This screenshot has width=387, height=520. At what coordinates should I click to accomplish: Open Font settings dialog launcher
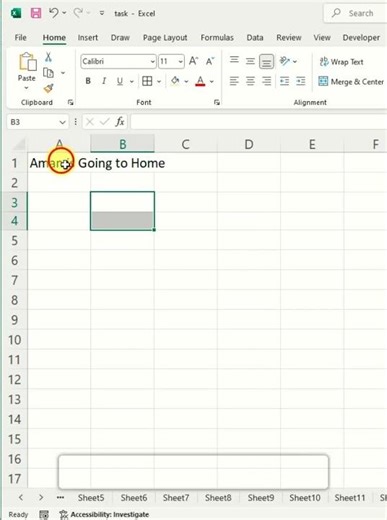pos(217,102)
